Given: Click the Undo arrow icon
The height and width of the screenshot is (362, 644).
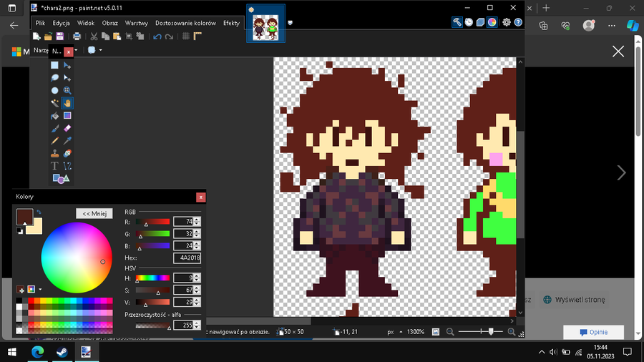Looking at the screenshot, I should 157,36.
